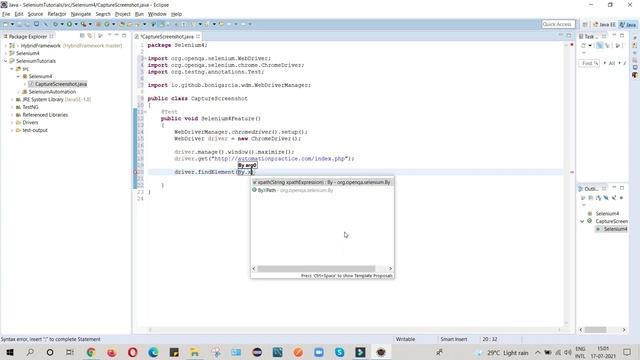Image resolution: width=640 pixels, height=360 pixels.
Task: Open the Project menu
Action: coord(122,14)
